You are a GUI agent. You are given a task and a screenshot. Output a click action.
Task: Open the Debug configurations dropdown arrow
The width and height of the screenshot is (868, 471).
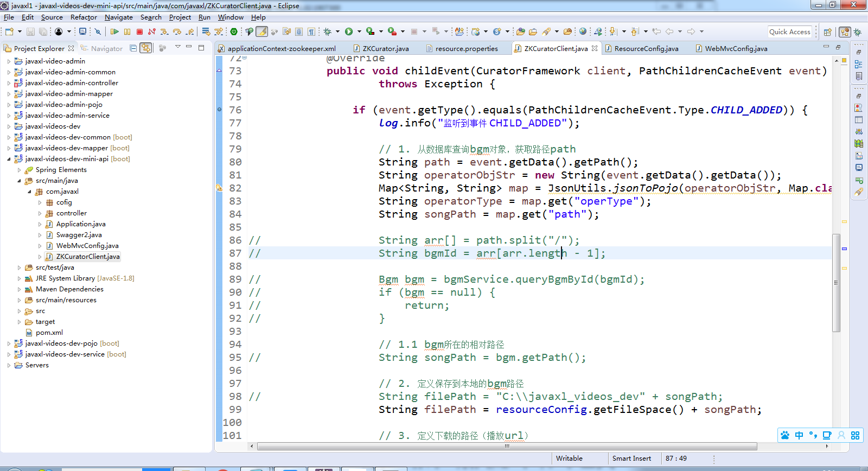[337, 31]
